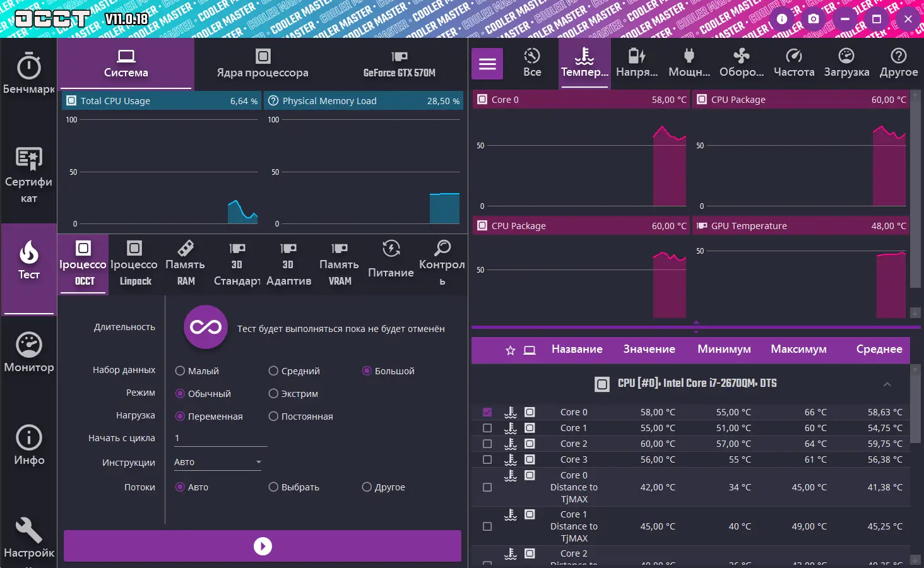Select the Процессор OCCT test
Image resolution: width=924 pixels, height=568 pixels.
(x=83, y=264)
